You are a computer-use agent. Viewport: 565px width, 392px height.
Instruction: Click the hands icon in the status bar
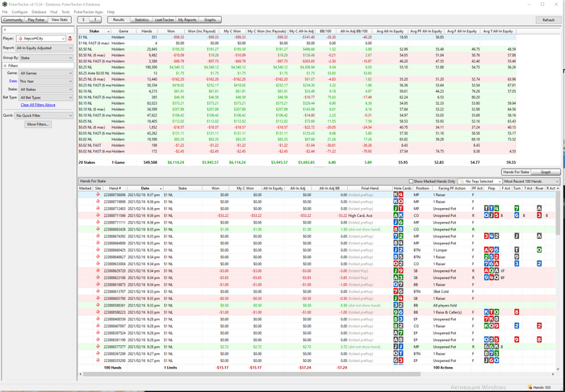click(529, 387)
